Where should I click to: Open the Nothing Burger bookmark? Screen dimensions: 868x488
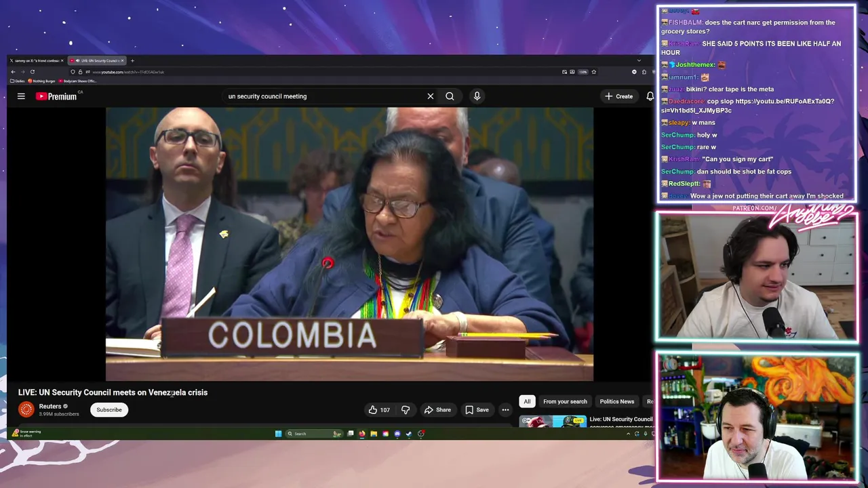(41, 81)
